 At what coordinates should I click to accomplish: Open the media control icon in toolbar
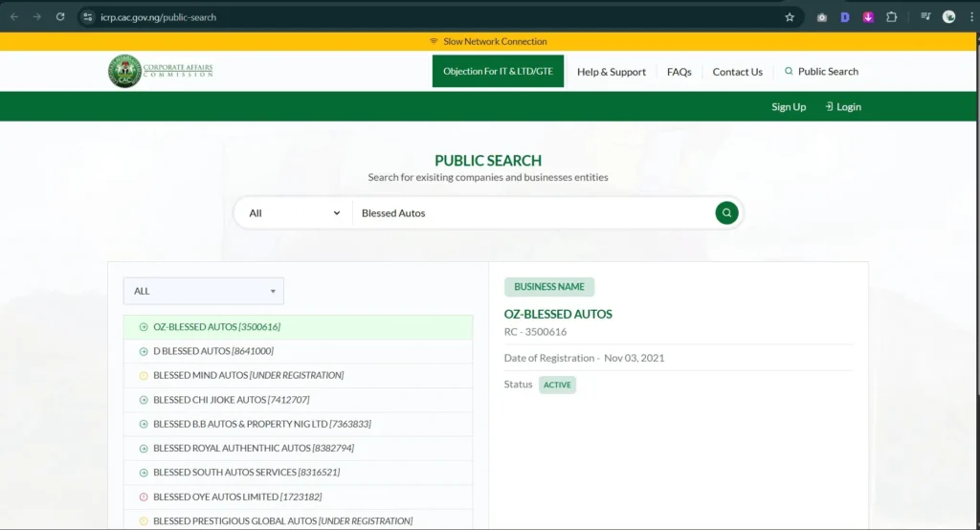pos(925,17)
